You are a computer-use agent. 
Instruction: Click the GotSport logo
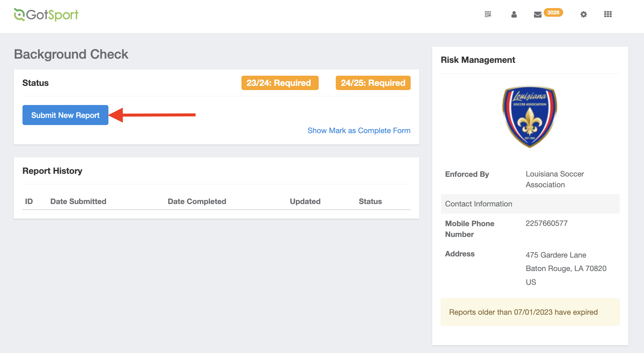click(46, 15)
